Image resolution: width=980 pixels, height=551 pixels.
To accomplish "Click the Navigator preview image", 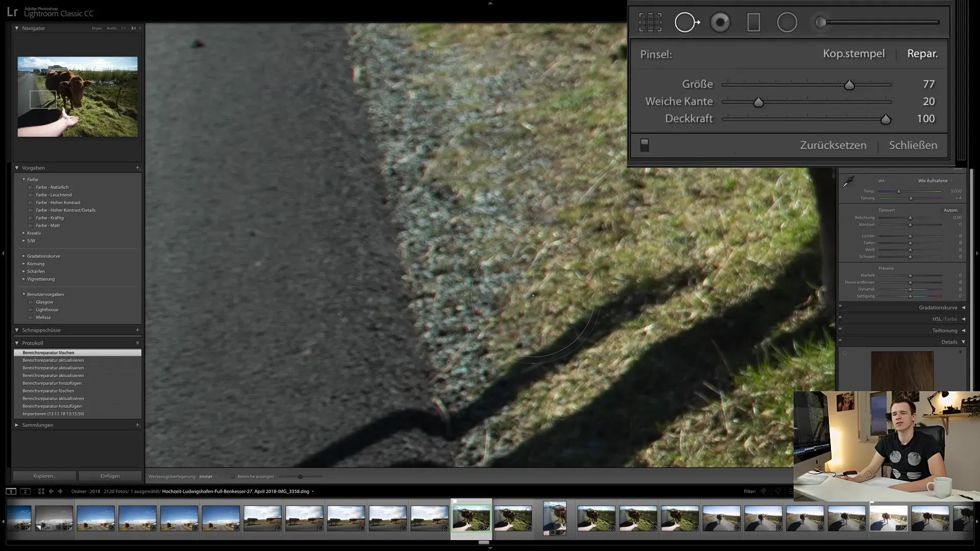I will [78, 96].
